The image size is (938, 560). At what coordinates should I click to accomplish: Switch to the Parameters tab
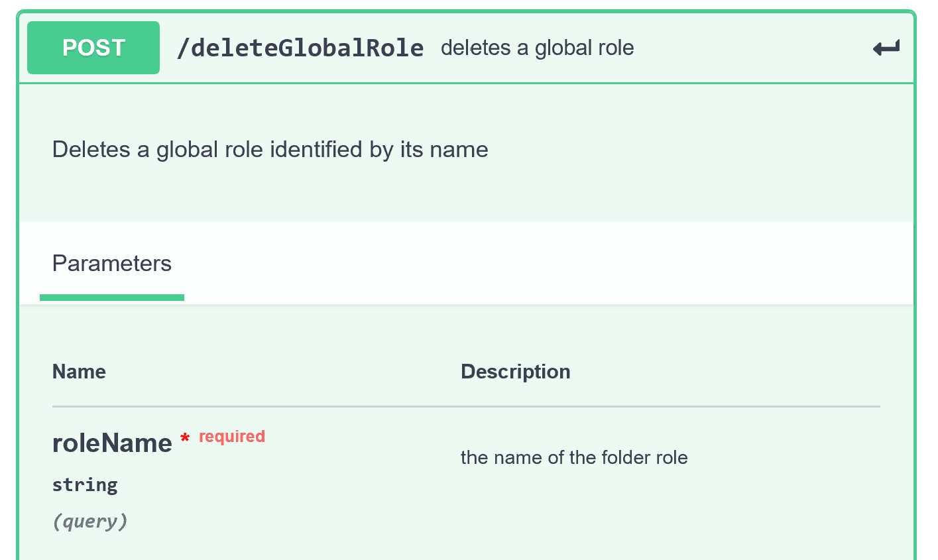[111, 263]
